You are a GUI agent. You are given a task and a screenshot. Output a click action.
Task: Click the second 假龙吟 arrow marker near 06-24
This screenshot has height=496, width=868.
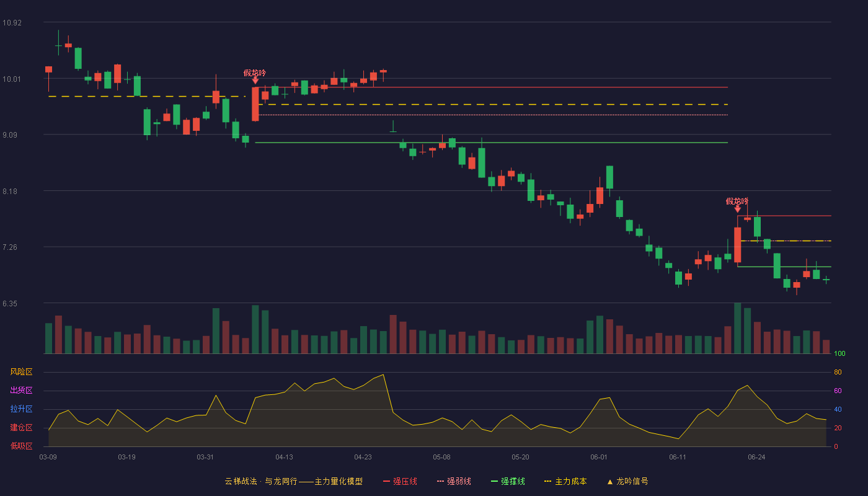point(737,209)
